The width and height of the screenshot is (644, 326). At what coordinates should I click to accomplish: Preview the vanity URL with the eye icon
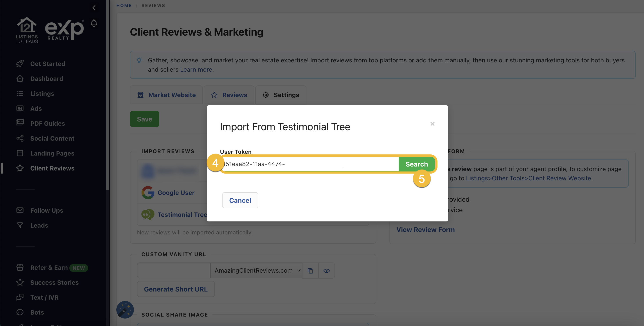(327, 270)
